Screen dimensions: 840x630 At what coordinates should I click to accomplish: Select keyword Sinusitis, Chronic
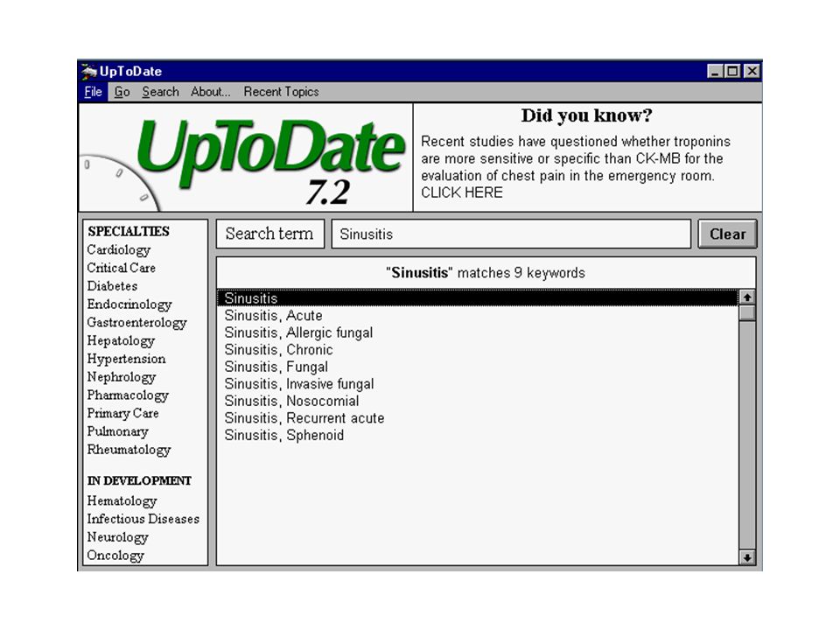[278, 350]
